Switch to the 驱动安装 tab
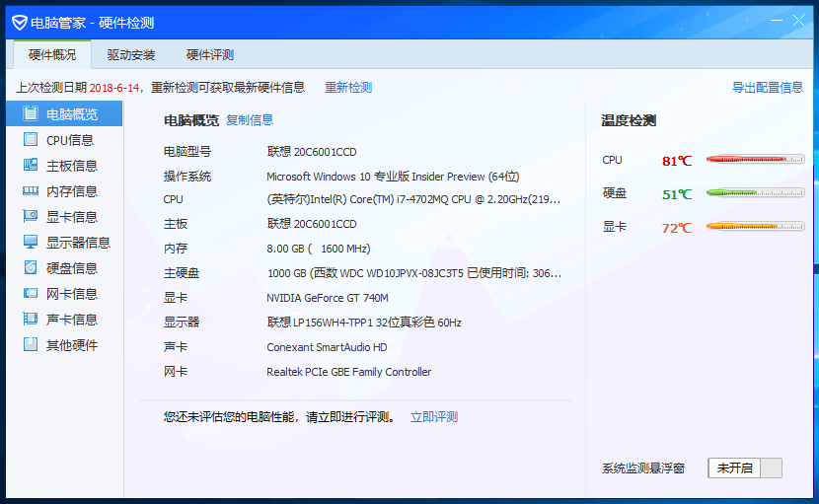819x504 pixels. 131,54
